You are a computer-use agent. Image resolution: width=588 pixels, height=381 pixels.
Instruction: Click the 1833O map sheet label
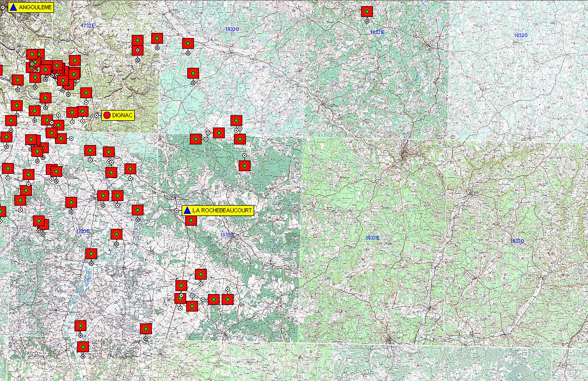[227, 235]
